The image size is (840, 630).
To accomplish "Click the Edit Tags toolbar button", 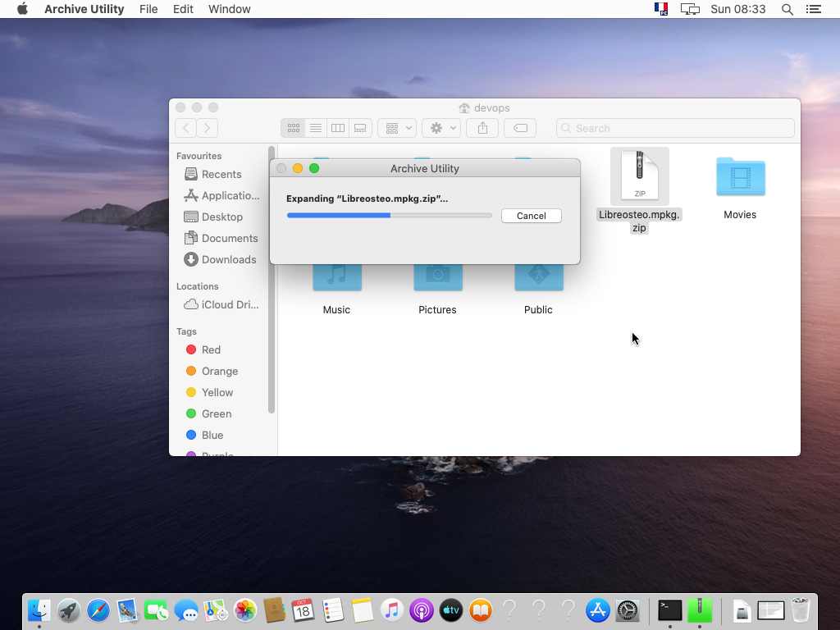I will [520, 128].
